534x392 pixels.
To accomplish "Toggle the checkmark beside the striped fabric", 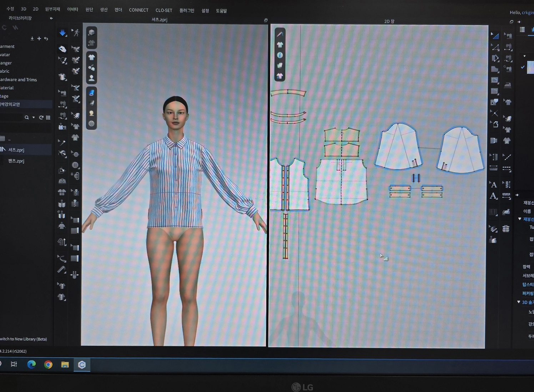I will (x=523, y=67).
